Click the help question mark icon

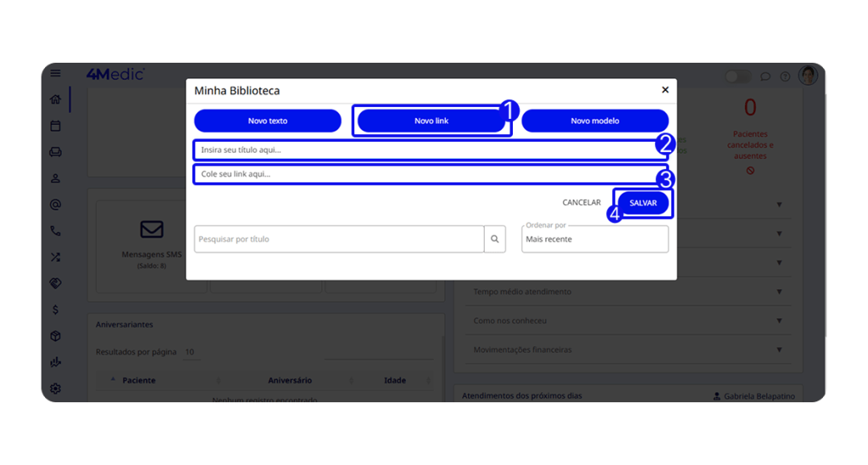[785, 76]
